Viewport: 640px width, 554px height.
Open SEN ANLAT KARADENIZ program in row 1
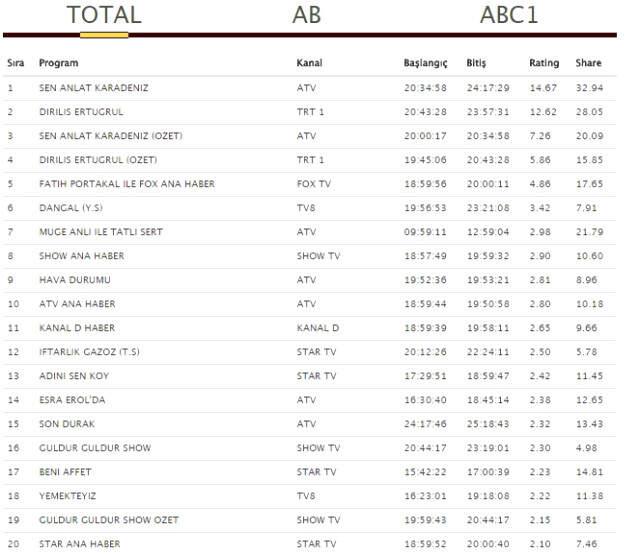point(93,88)
